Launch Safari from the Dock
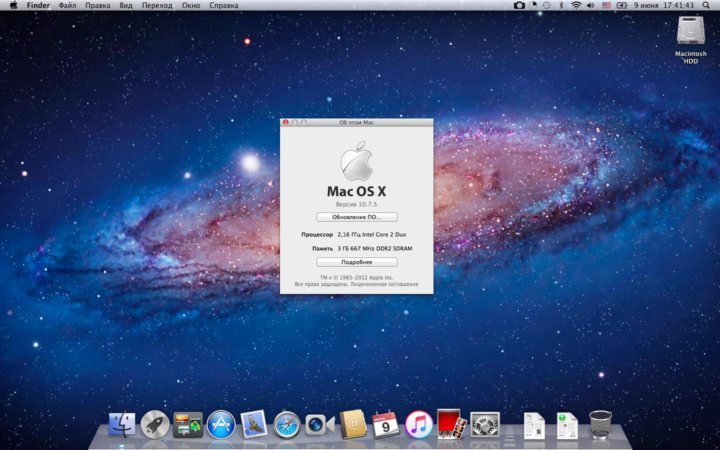Viewport: 720px width, 450px height. tap(287, 424)
